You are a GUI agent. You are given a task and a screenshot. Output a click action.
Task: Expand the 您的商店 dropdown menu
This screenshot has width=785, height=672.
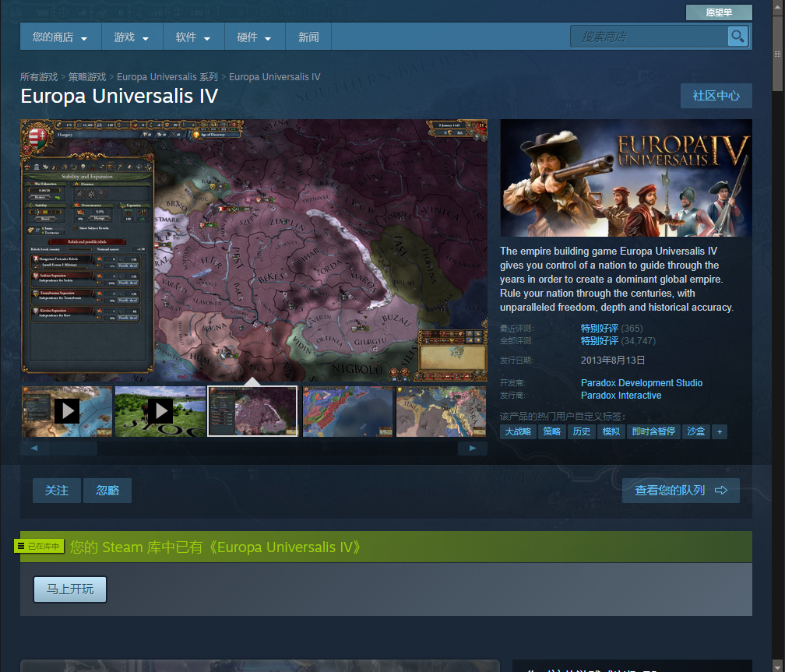click(x=60, y=37)
